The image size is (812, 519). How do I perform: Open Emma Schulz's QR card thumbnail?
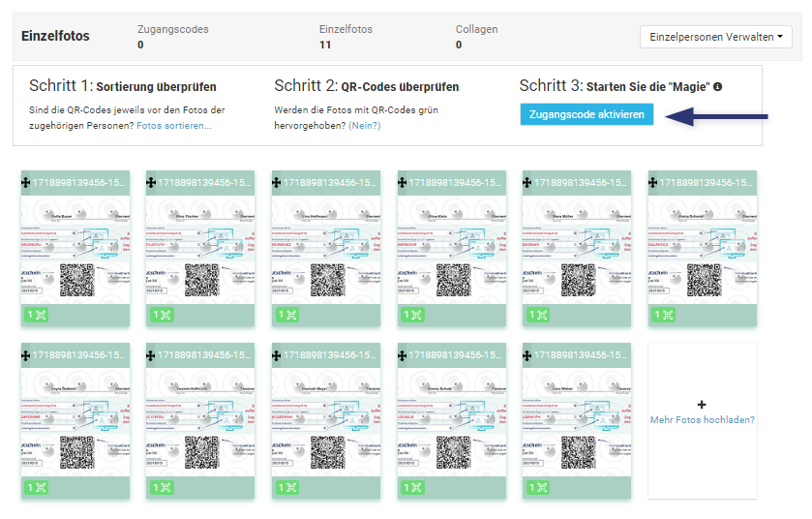(x=452, y=422)
